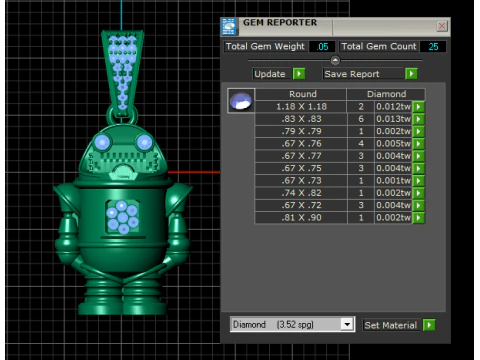Click the Total Gem Count value 25

[433, 47]
